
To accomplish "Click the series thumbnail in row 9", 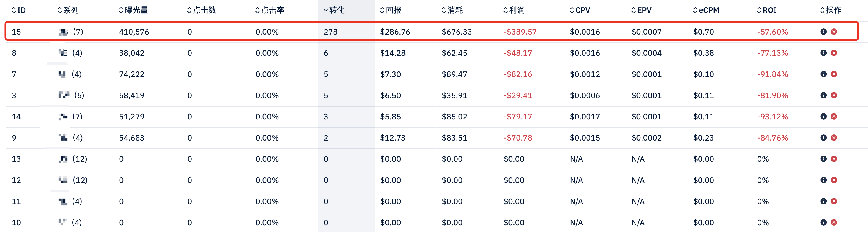I will coord(63,138).
